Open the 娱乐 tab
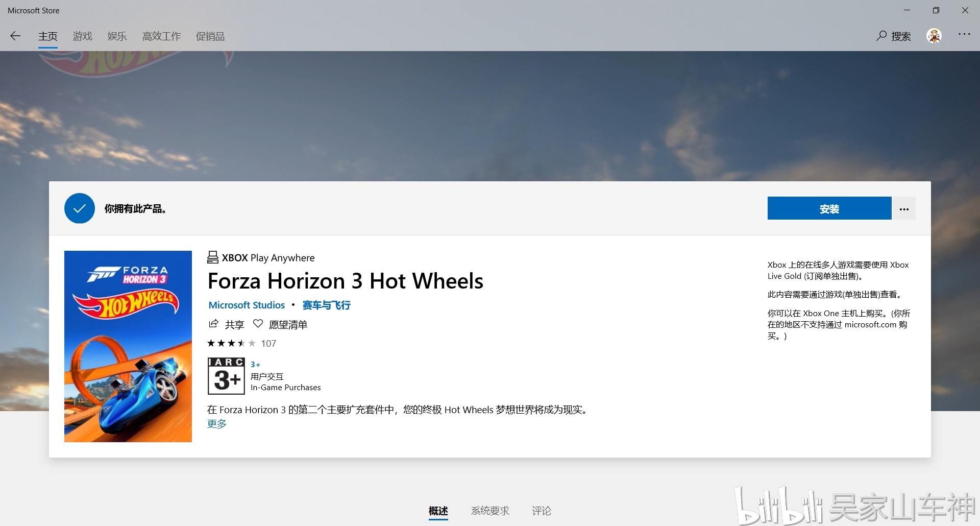 (117, 36)
